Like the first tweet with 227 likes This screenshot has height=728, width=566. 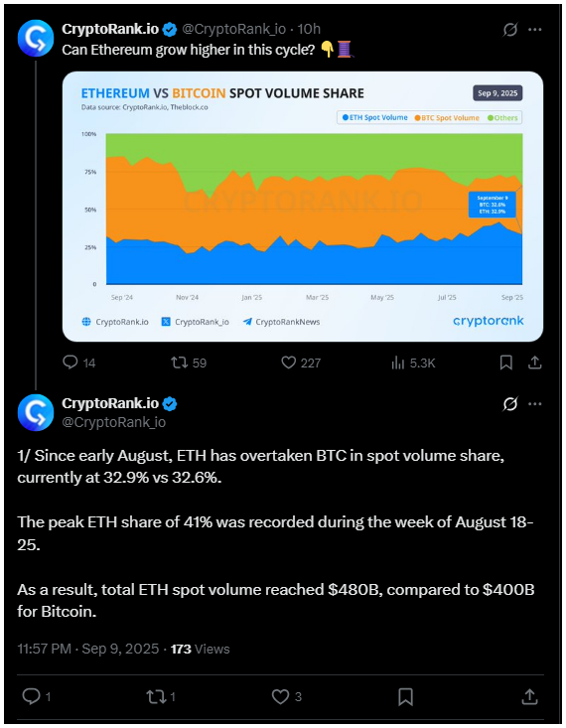[x=288, y=363]
